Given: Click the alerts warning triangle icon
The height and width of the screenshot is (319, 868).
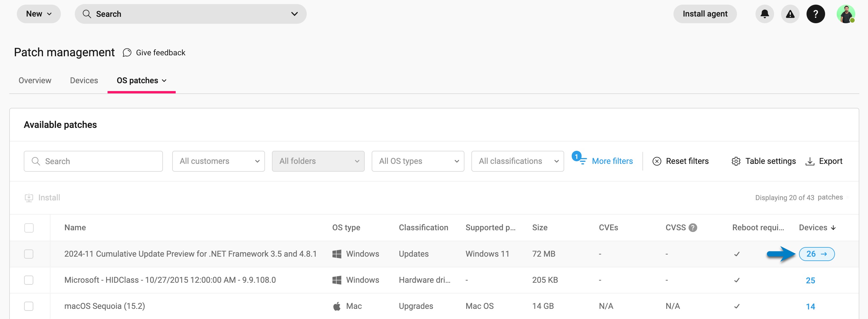Looking at the screenshot, I should (x=790, y=14).
